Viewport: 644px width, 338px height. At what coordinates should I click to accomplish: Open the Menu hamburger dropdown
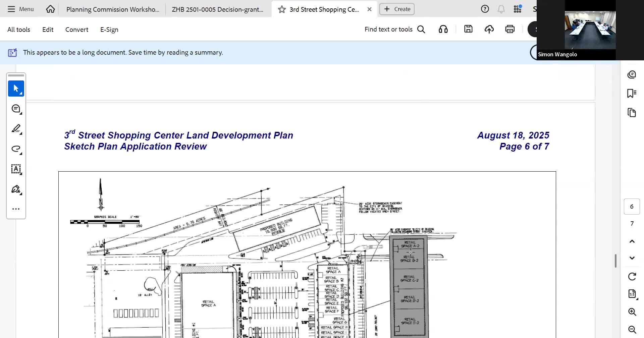pyautogui.click(x=21, y=9)
